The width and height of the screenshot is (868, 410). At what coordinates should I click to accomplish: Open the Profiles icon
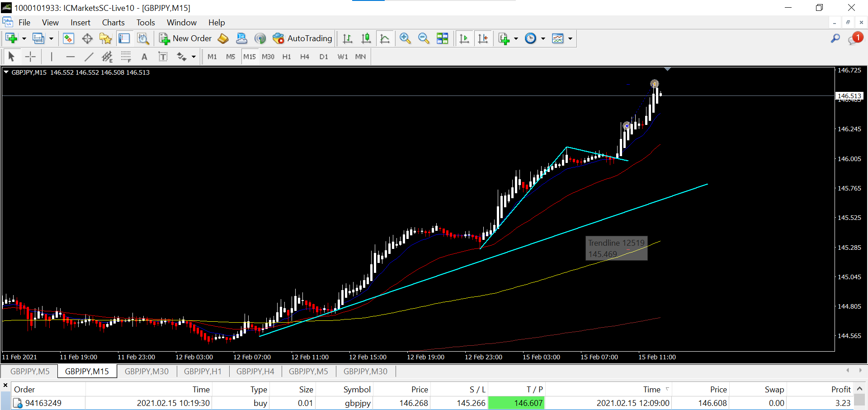[x=38, y=38]
